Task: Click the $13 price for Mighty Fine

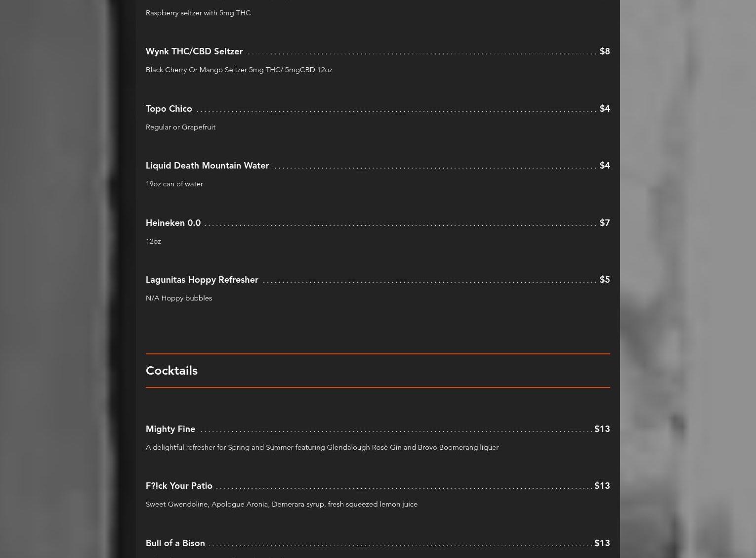Action: pyautogui.click(x=602, y=429)
